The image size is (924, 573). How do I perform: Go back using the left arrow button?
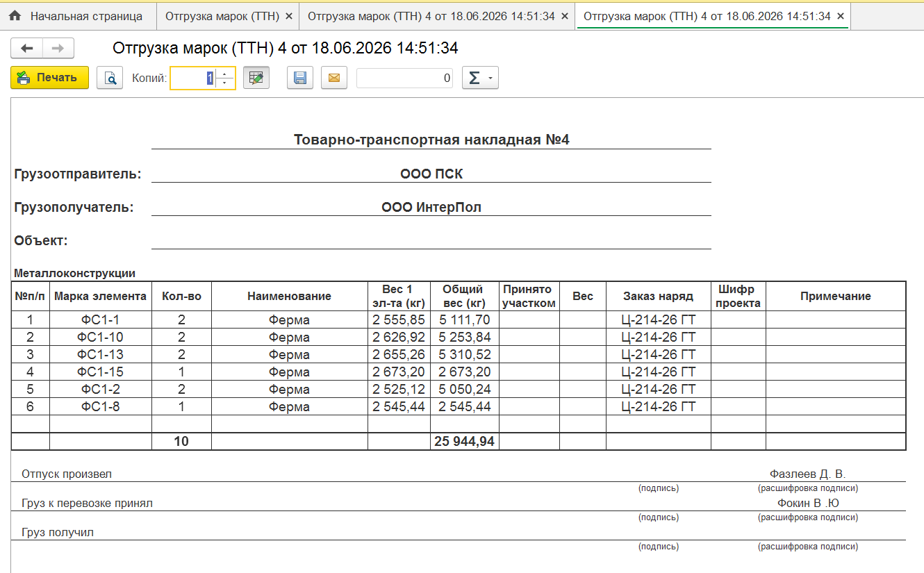(27, 48)
